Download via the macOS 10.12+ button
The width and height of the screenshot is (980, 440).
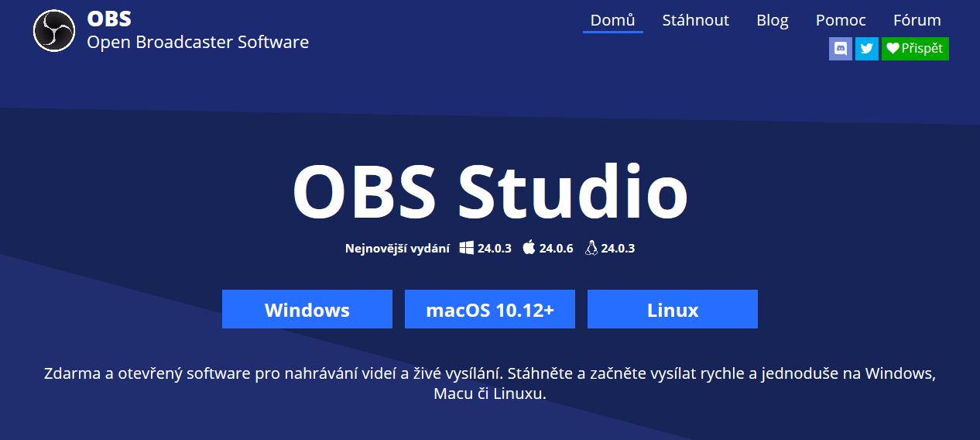tap(490, 309)
